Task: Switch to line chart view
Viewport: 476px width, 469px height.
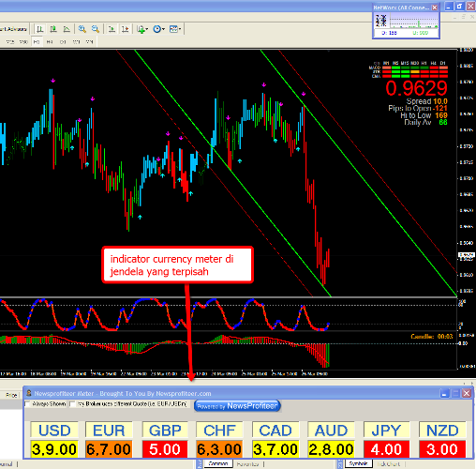Action: [67, 29]
